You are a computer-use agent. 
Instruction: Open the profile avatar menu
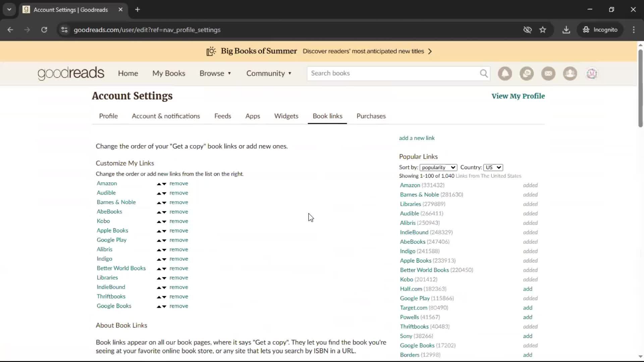pos(592,73)
